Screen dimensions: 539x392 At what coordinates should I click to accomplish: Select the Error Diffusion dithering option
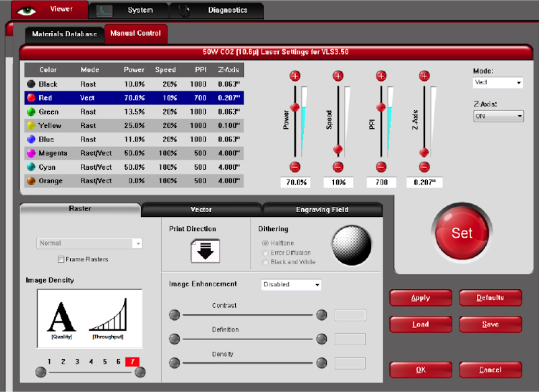click(x=265, y=253)
